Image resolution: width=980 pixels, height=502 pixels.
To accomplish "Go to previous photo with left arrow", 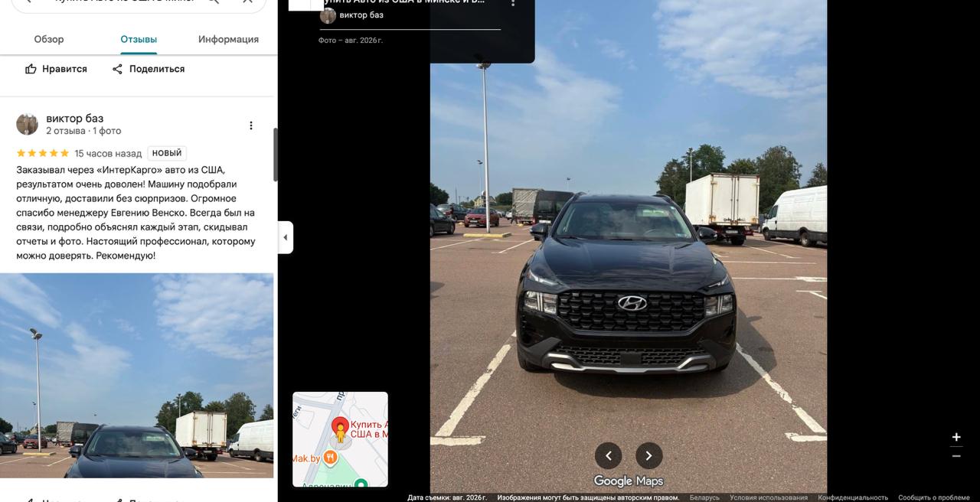I will point(609,455).
